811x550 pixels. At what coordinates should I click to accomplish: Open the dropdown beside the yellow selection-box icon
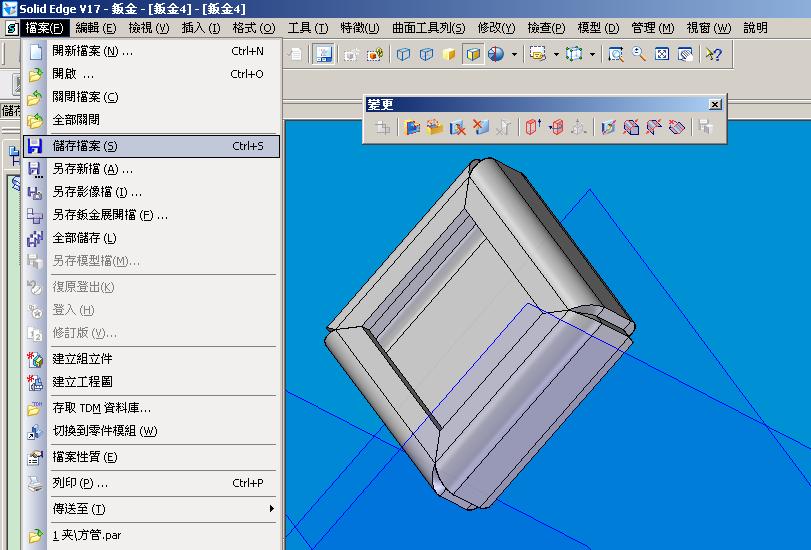[556, 54]
